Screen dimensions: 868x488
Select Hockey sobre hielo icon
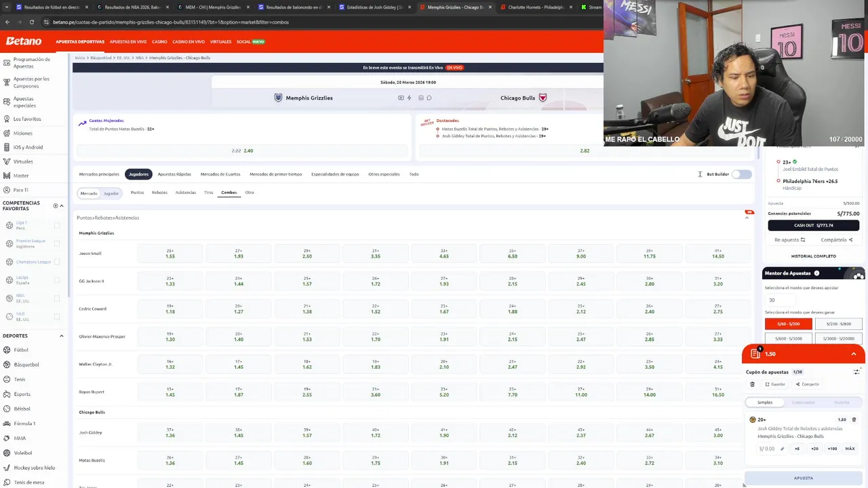(x=7, y=468)
